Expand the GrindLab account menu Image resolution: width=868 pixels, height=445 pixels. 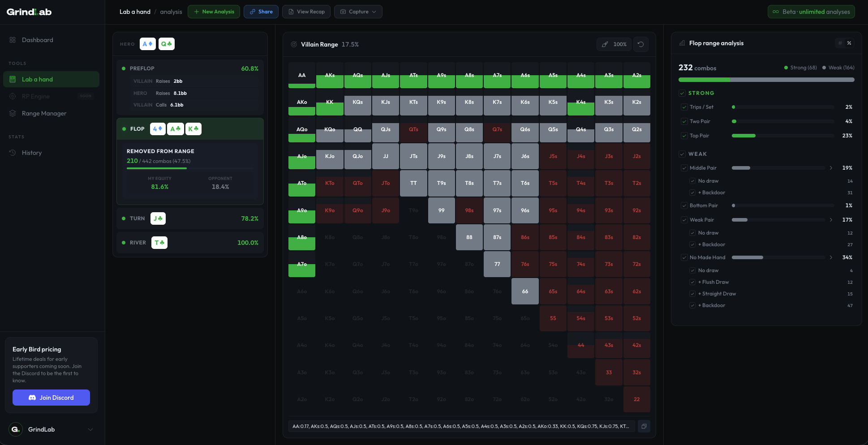[90, 429]
